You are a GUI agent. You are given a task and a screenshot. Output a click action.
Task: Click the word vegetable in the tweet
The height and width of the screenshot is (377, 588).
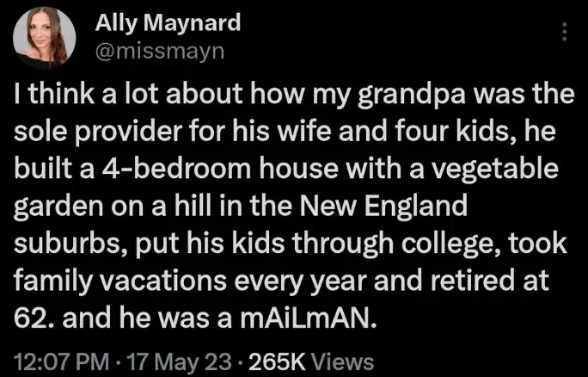496,170
